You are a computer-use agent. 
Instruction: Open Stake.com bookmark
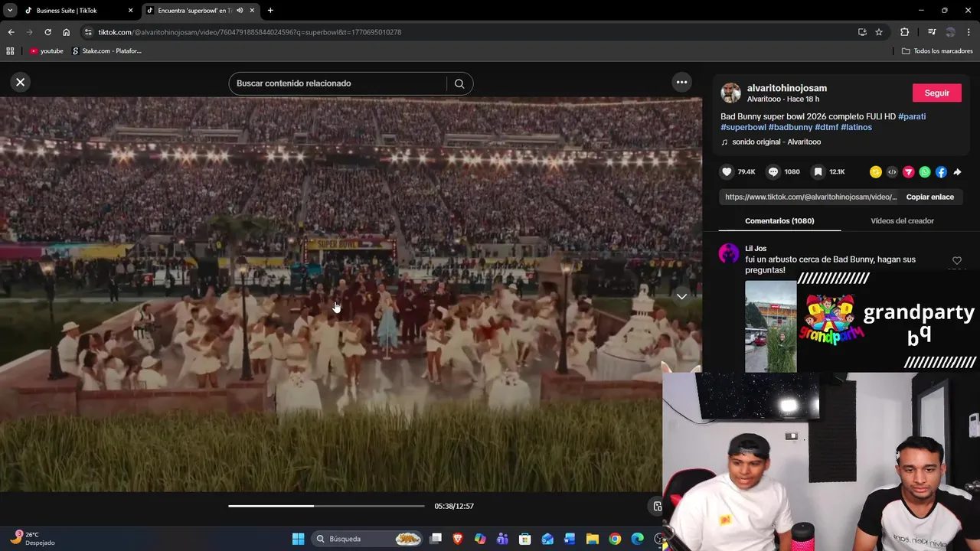point(106,51)
